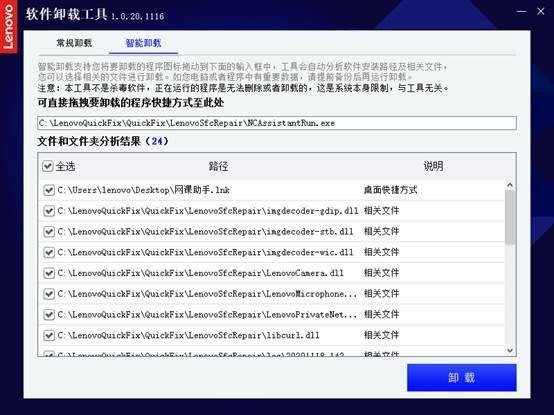The height and width of the screenshot is (415, 554).
Task: Click the blue 卸载 button
Action: click(x=461, y=378)
